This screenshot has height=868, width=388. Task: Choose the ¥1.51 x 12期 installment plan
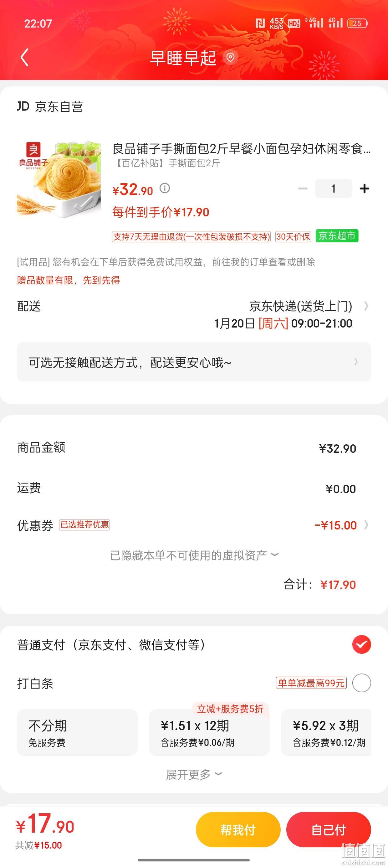click(209, 732)
